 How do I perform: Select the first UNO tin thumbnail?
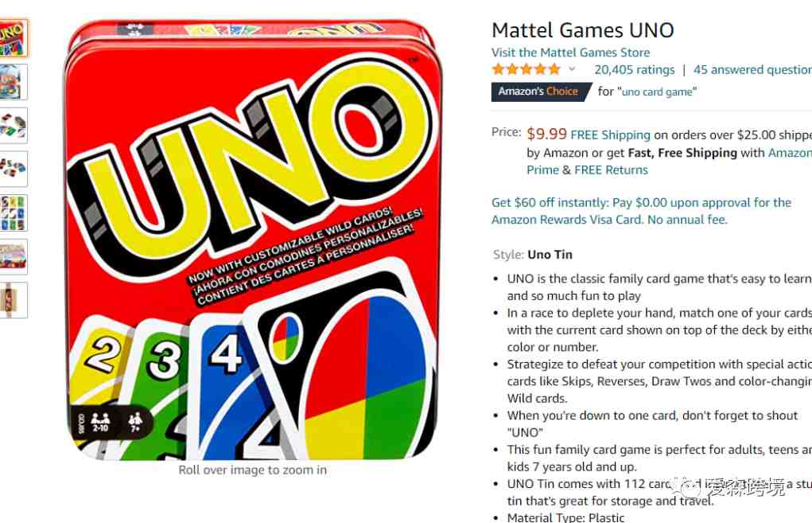pyautogui.click(x=13, y=38)
